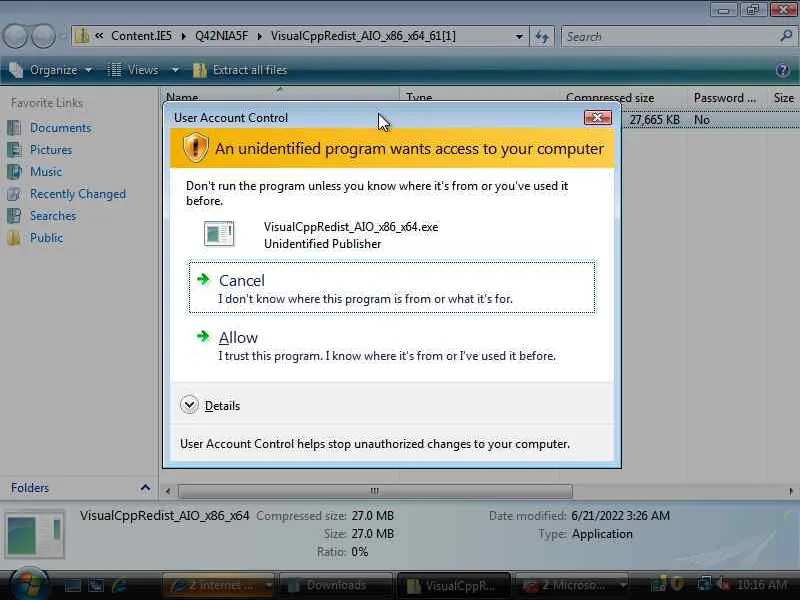This screenshot has width=800, height=600.
Task: Open the Organize menu
Action: tap(51, 70)
